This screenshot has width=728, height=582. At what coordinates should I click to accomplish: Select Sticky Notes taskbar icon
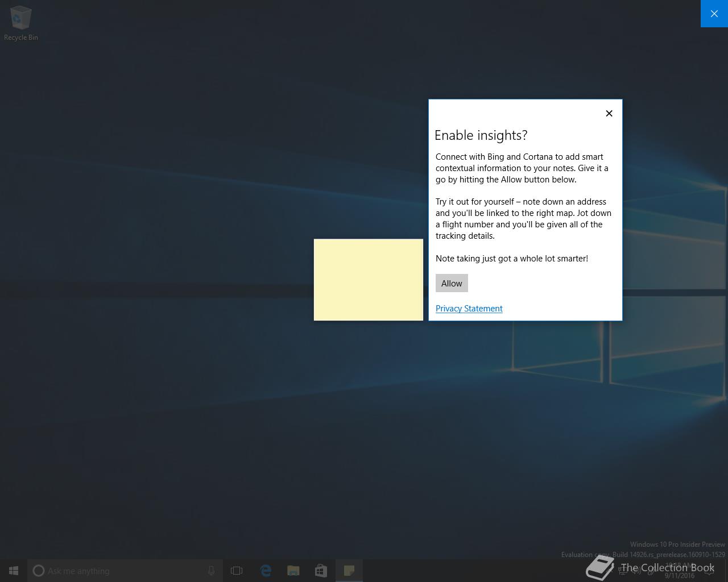pyautogui.click(x=349, y=571)
